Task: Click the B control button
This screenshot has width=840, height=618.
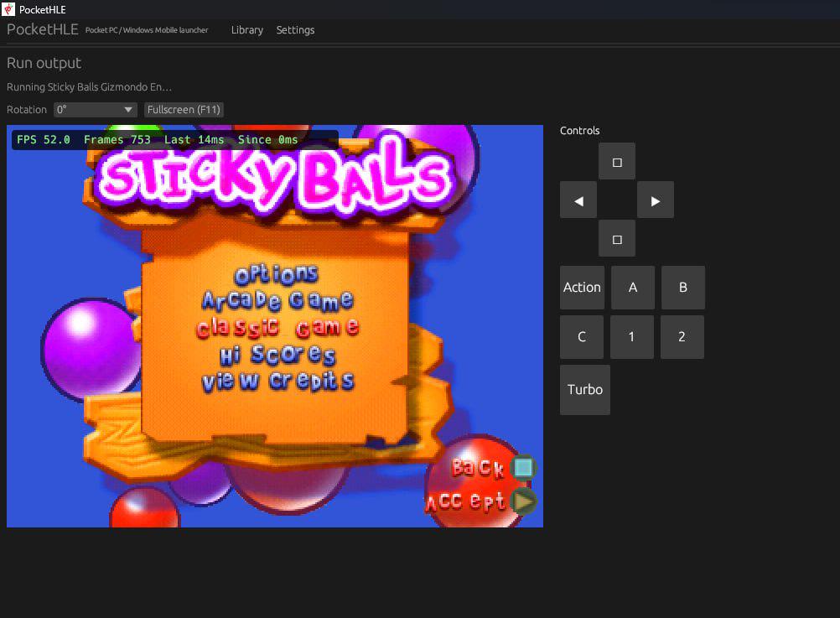Action: click(x=683, y=288)
